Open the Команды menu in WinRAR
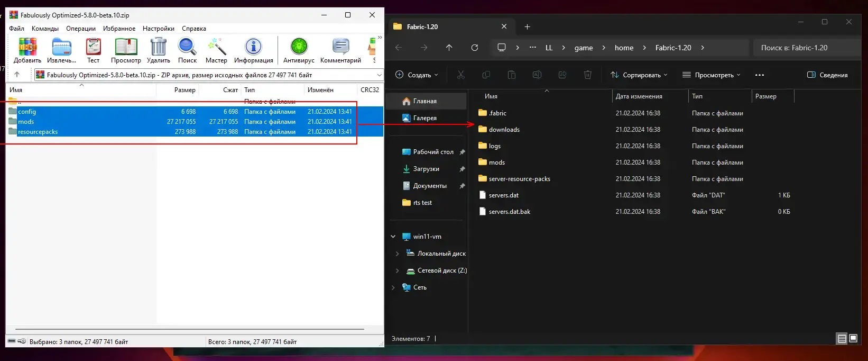Viewport: 868px width, 361px height. [45, 29]
